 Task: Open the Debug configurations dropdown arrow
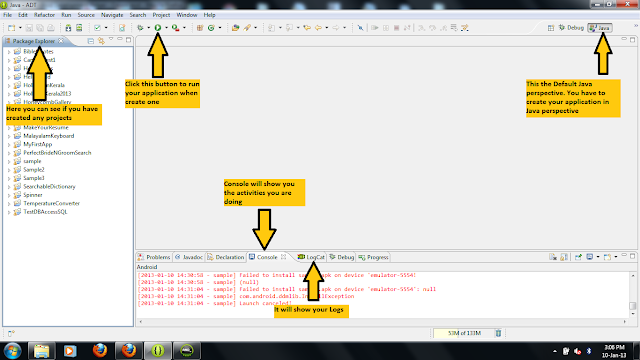tap(148, 28)
